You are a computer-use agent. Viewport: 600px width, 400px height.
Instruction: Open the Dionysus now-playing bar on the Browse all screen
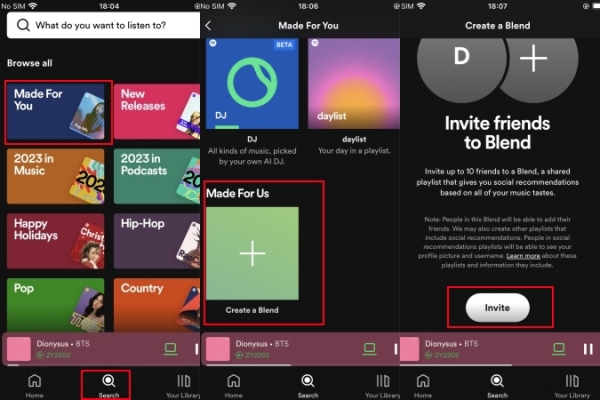(x=101, y=349)
